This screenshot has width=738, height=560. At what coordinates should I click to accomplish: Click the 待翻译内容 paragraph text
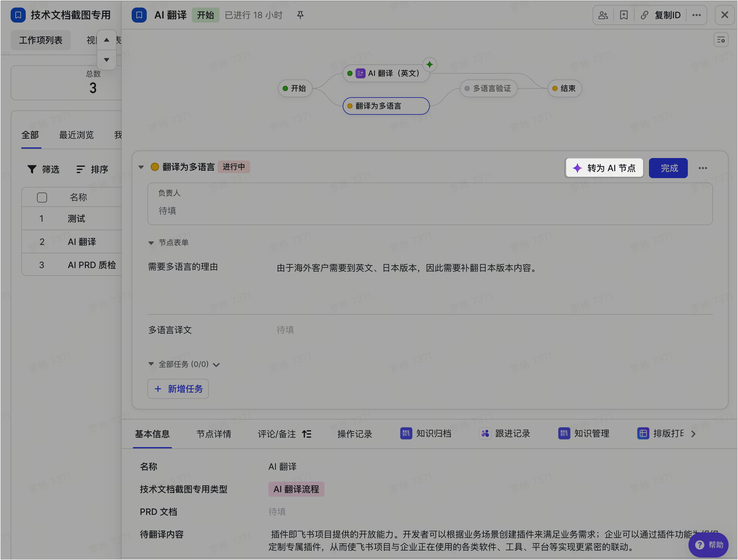(x=493, y=541)
